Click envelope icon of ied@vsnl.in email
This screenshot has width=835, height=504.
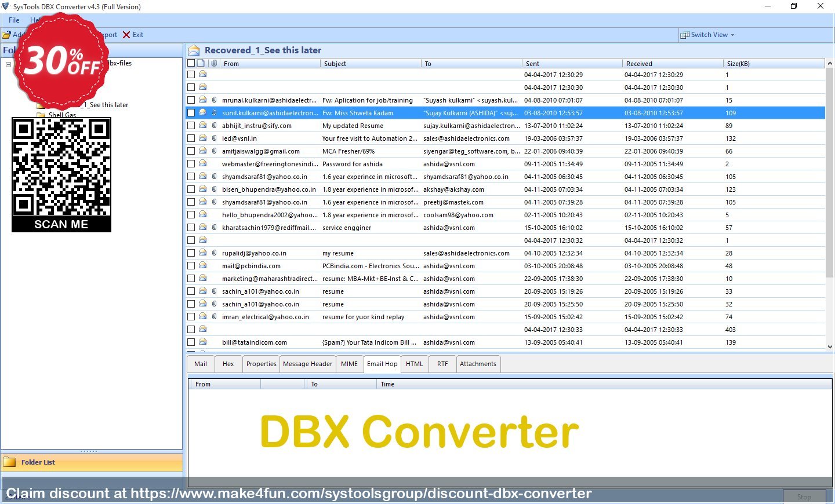pos(202,138)
